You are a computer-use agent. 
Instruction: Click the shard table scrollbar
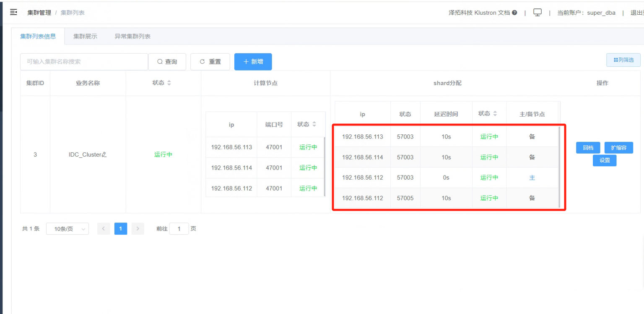559,167
